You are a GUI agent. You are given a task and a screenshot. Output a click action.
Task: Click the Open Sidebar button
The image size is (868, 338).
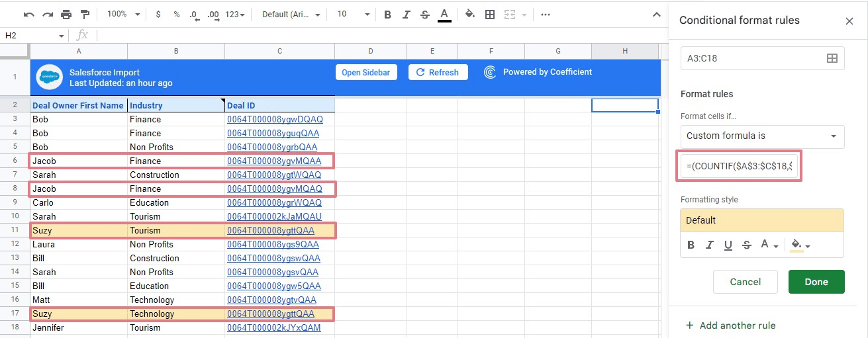tap(366, 72)
